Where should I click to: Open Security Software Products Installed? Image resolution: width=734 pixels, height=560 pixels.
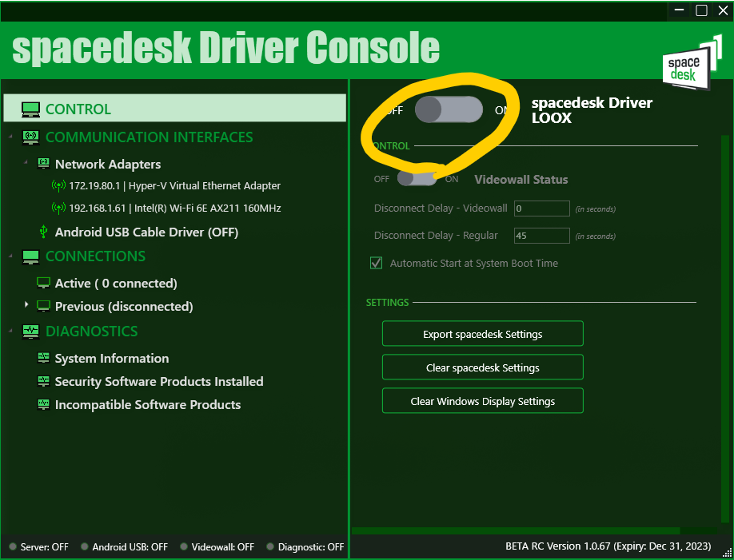(159, 381)
